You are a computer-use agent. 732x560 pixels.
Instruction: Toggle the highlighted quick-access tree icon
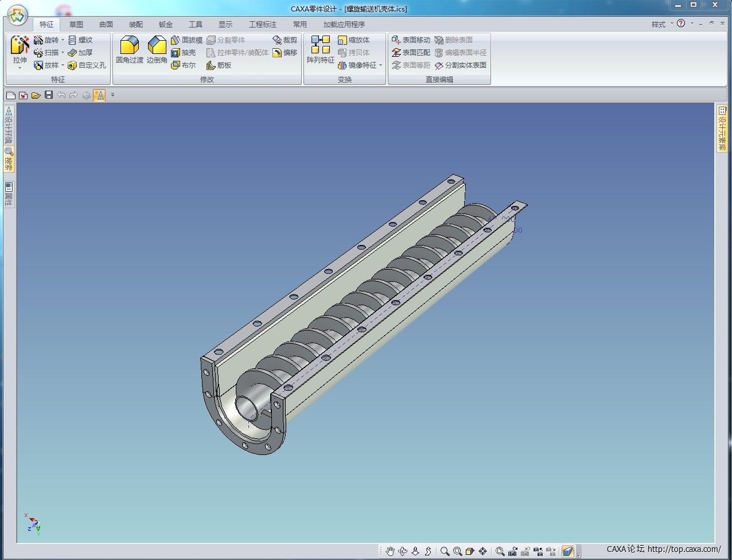coord(100,95)
